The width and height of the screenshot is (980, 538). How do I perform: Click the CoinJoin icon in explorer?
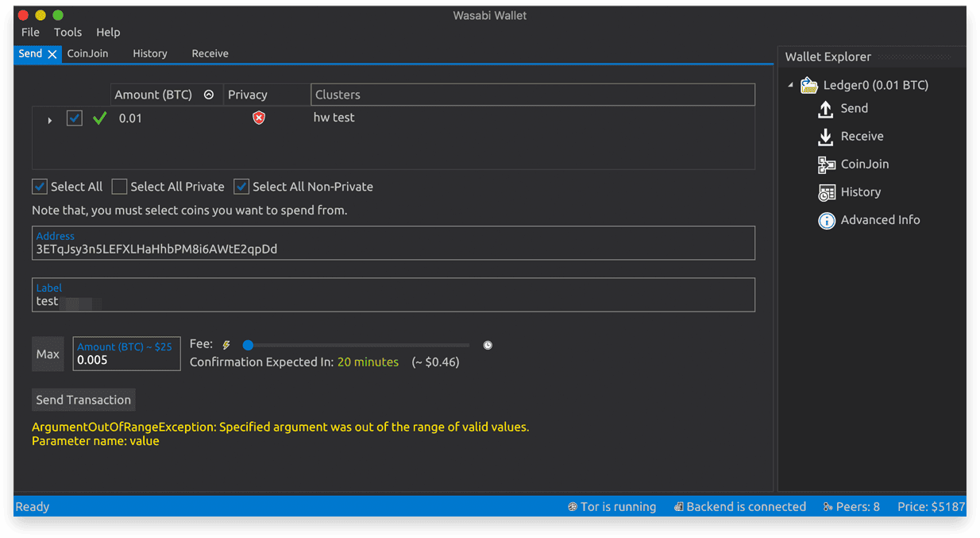pos(827,164)
